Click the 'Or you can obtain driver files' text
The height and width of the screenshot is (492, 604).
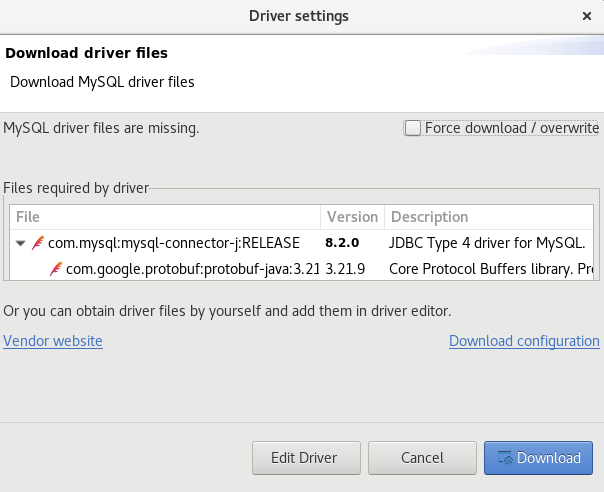coord(227,311)
